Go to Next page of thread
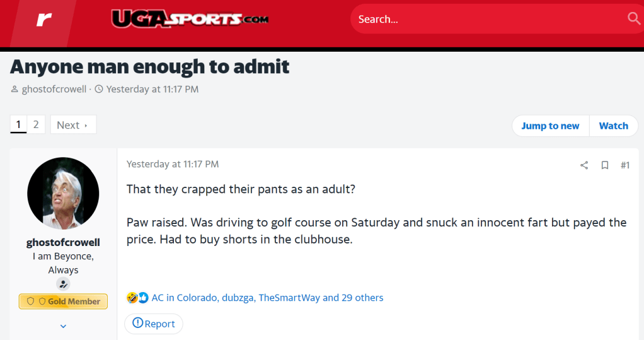644x340 pixels. point(72,125)
